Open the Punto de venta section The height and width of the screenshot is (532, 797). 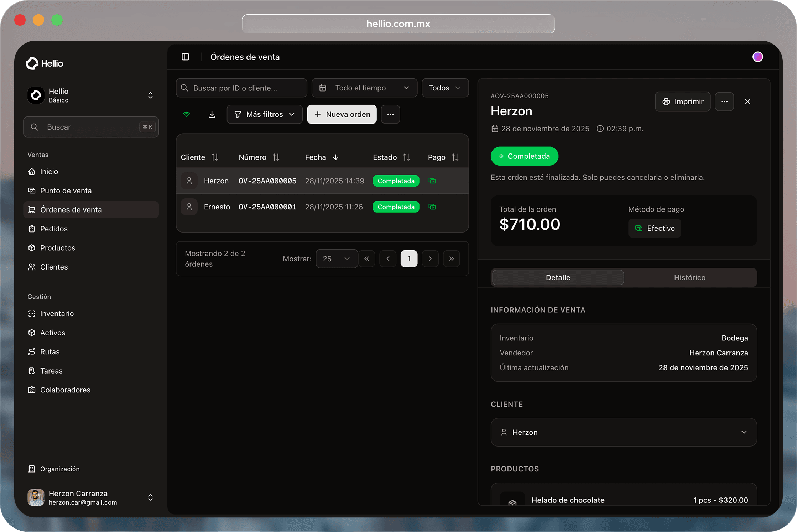(66, 191)
